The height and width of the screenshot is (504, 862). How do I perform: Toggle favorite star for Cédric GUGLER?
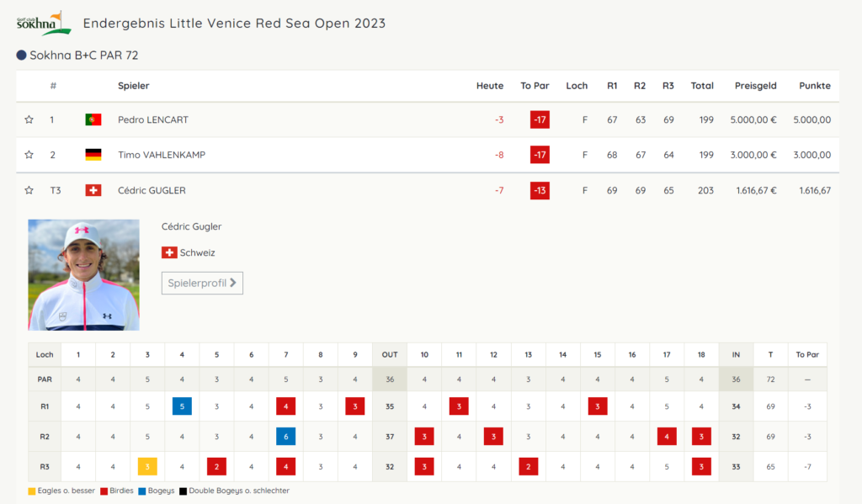tap(29, 190)
